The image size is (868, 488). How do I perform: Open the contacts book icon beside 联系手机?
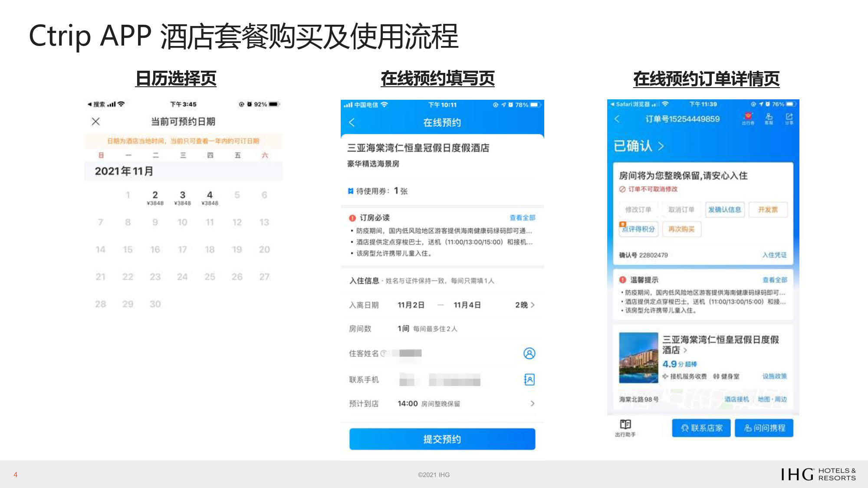(x=529, y=380)
